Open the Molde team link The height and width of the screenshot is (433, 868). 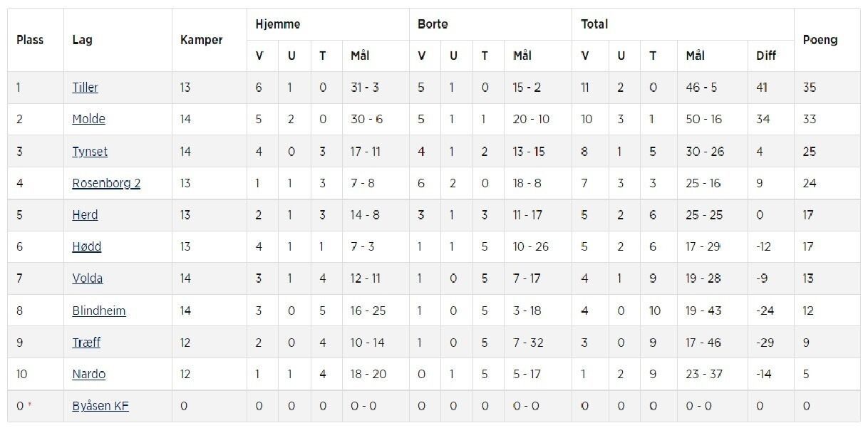point(88,119)
